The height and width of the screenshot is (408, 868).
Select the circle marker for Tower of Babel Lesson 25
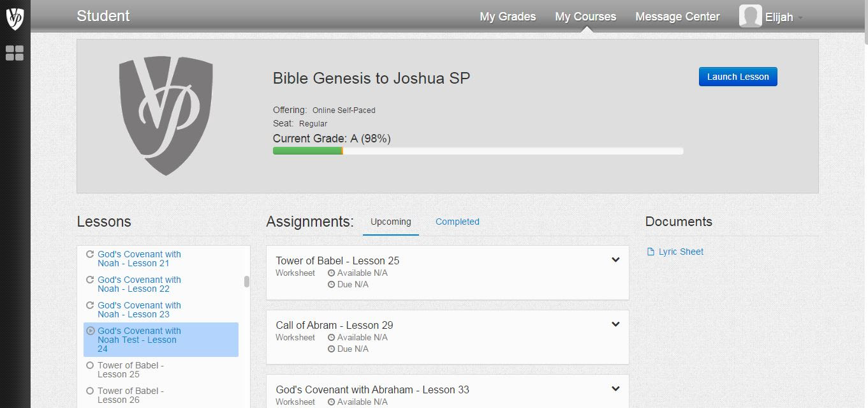[x=90, y=365]
